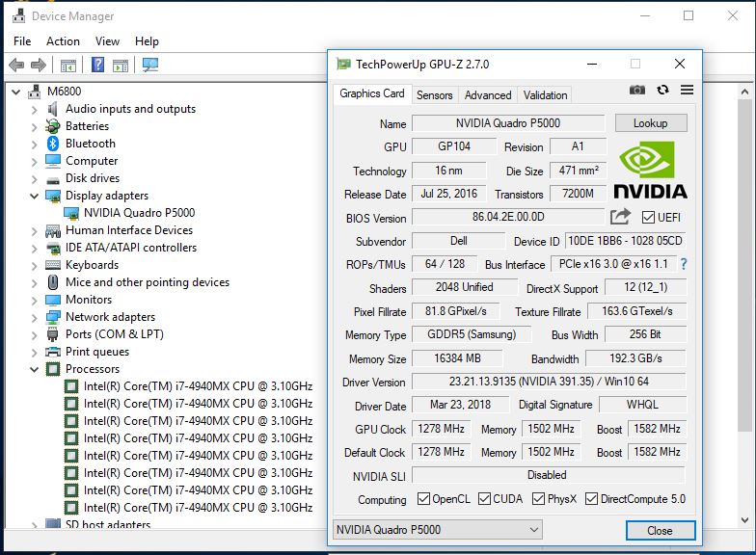The width and height of the screenshot is (756, 555).
Task: Take a GPU-Z screenshot with the camera icon
Action: pos(636,91)
